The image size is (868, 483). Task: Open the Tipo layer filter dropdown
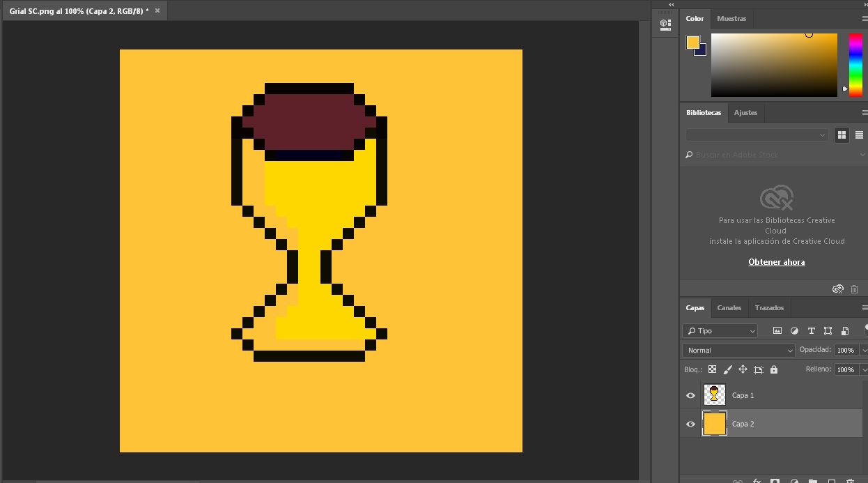point(720,331)
